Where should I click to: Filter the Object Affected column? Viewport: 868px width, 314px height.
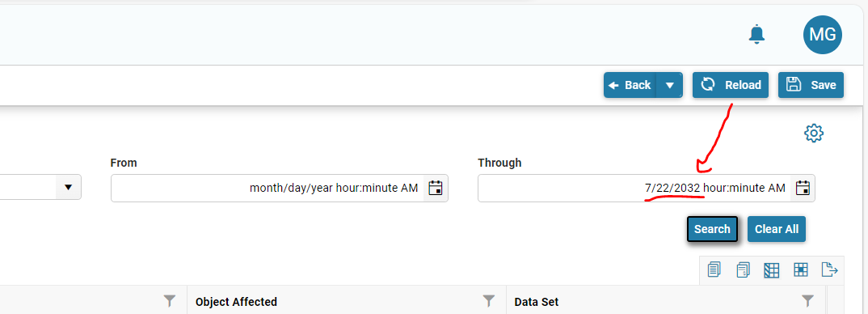(488, 301)
